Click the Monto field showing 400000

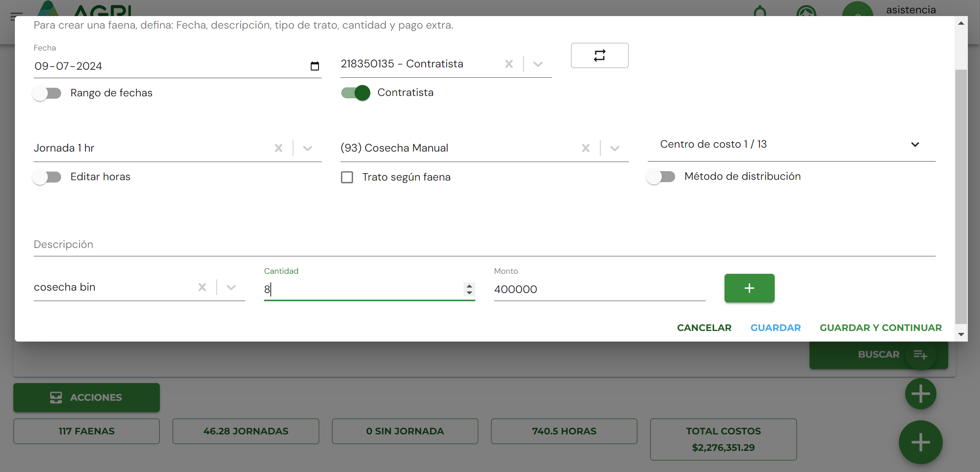point(600,289)
